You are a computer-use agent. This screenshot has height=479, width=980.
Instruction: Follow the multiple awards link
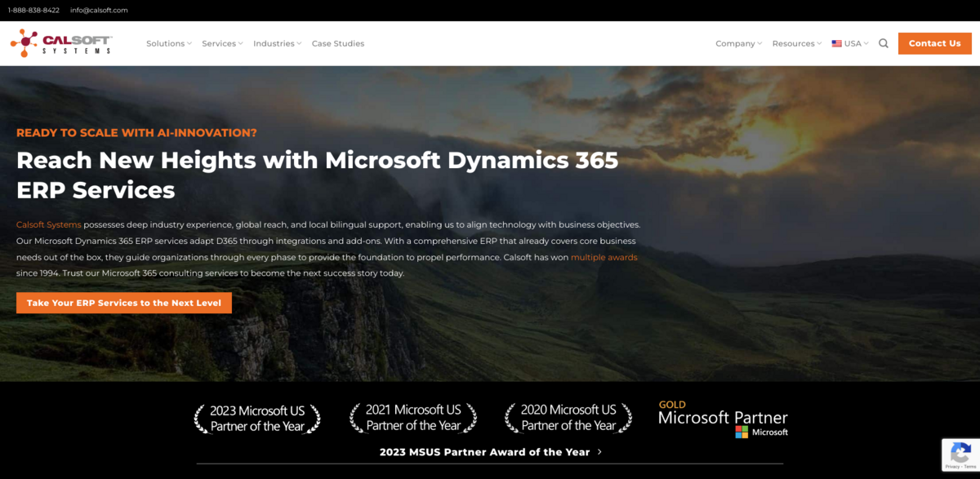(x=604, y=257)
